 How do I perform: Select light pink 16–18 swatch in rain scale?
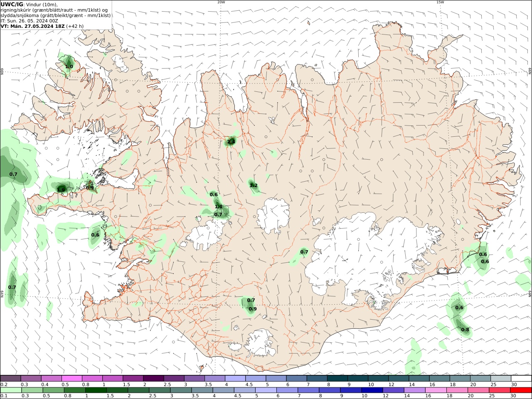pyautogui.click(x=436, y=390)
